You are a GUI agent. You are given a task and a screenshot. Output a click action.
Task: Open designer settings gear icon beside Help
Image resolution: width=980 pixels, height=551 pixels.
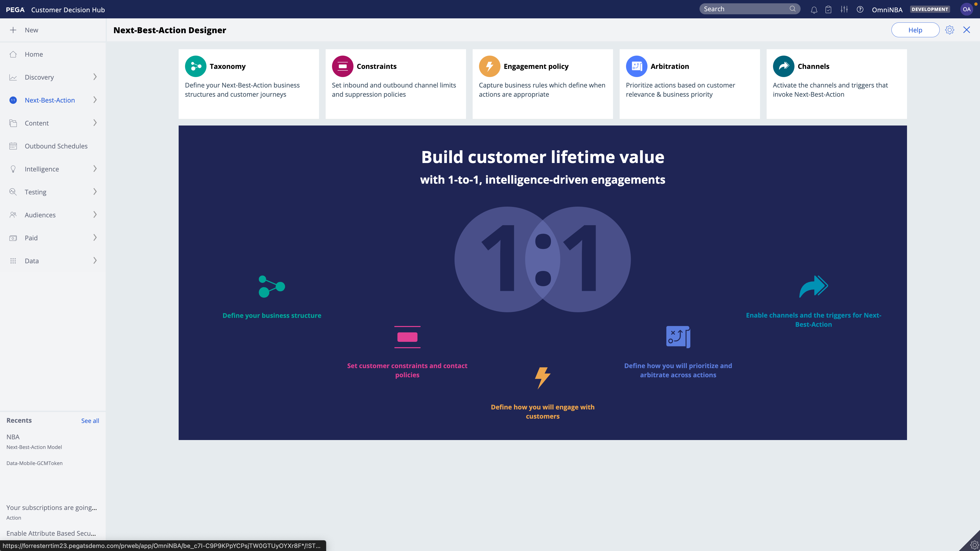[x=950, y=30]
